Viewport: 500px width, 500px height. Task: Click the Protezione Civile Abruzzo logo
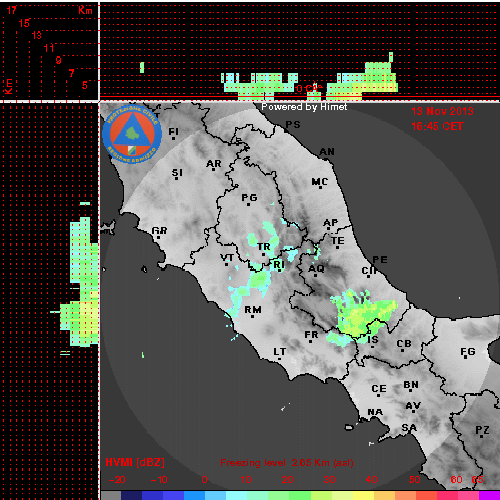click(x=132, y=134)
